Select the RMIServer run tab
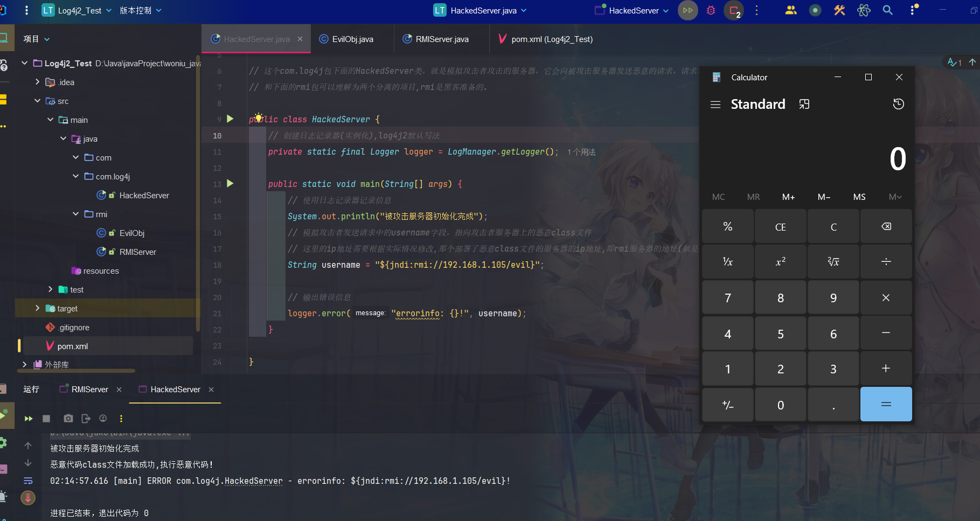The image size is (980, 521). click(89, 389)
